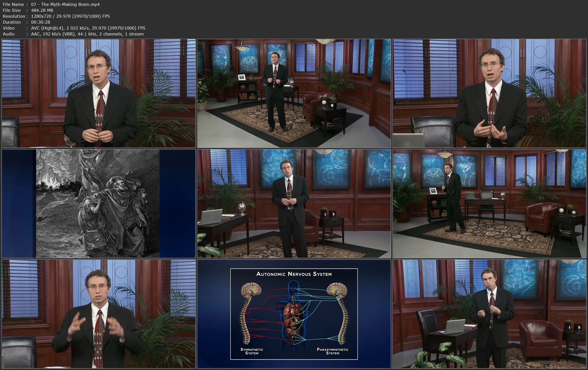Select the middle-row thumbnail with speaker beside laptop desk
Image resolution: width=588 pixels, height=370 pixels.
[294, 204]
